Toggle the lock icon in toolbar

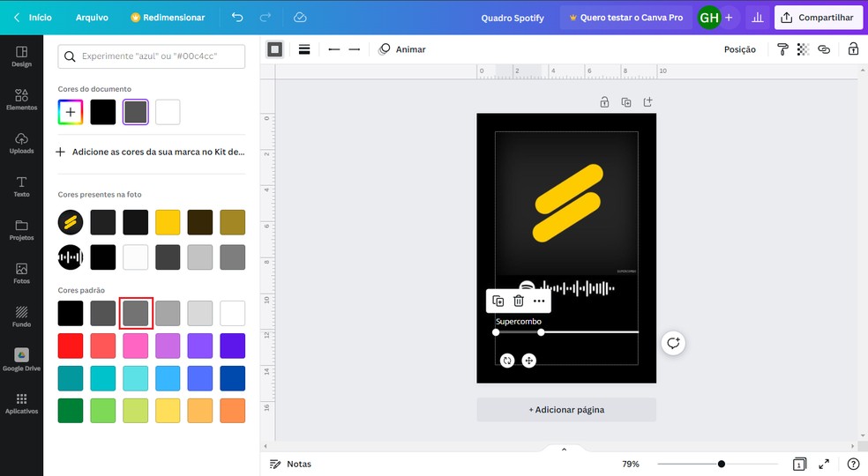[853, 49]
